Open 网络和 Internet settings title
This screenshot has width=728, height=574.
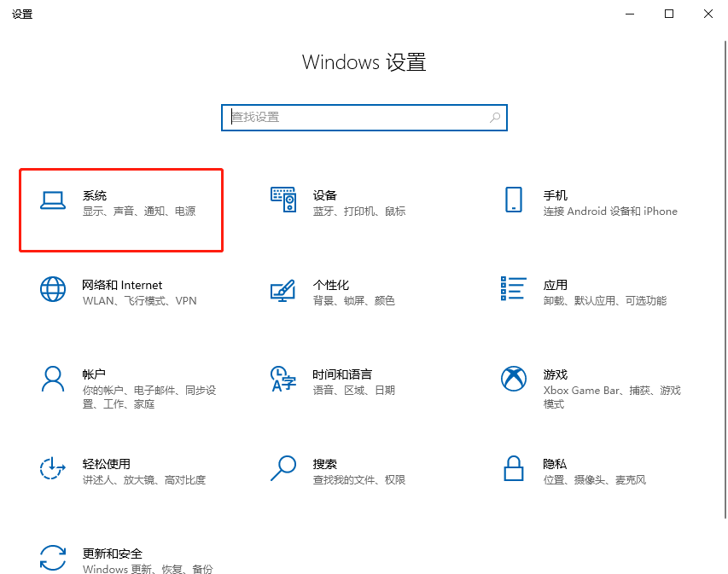pos(122,285)
